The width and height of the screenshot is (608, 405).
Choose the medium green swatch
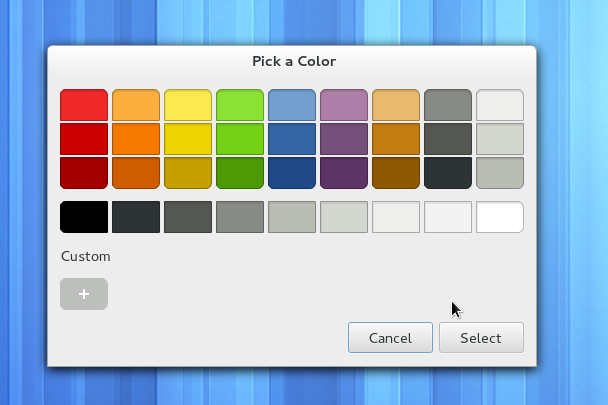tap(240, 139)
